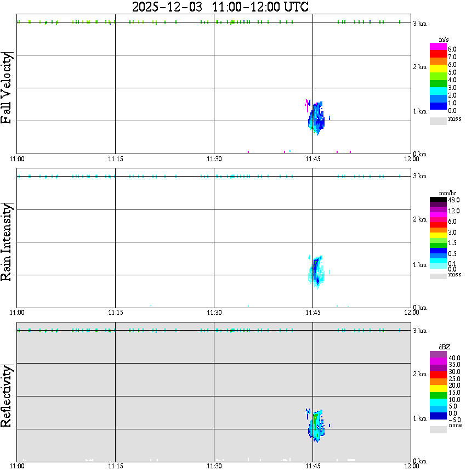Click the '2 km' label of the Rain Intensity panel
Viewport: 466px width, 476px height.
[420, 219]
